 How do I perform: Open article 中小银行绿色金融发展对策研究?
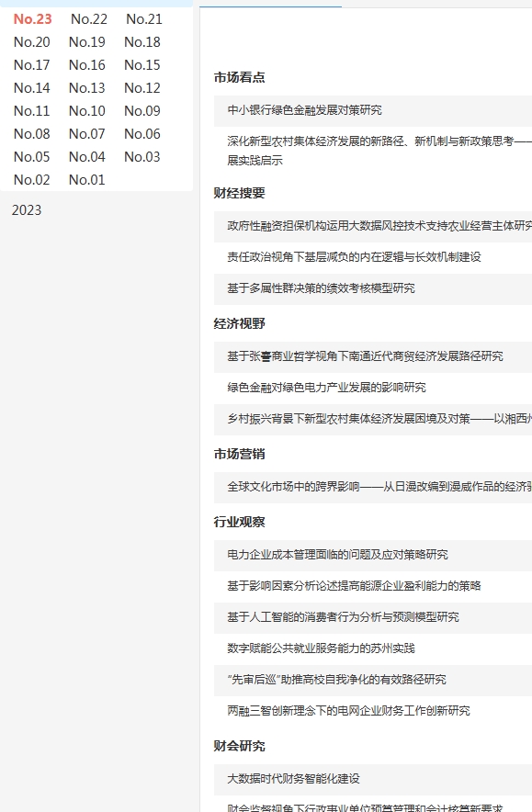pos(305,110)
